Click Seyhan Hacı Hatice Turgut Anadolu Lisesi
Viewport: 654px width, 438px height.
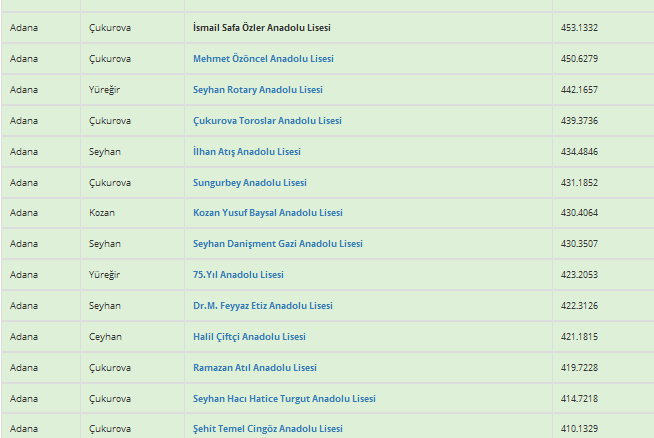click(284, 399)
